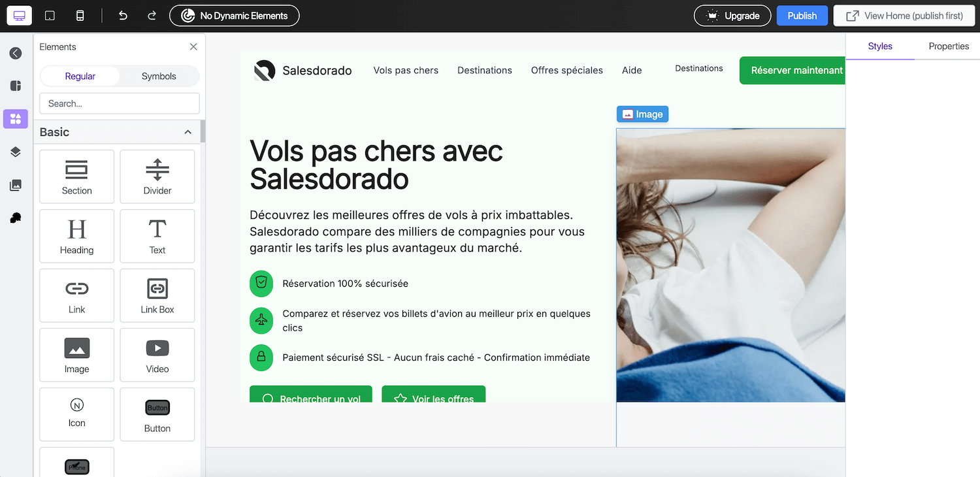Redo the last change
This screenshot has width=980, height=477.
(152, 16)
